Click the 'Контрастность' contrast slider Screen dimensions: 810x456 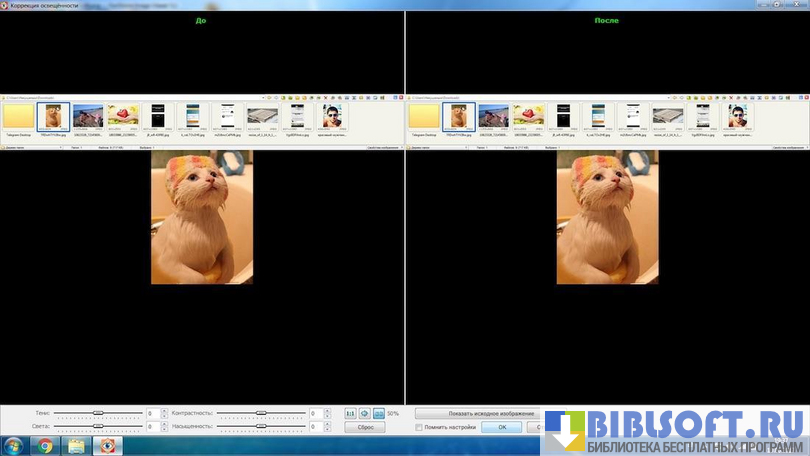click(261, 412)
